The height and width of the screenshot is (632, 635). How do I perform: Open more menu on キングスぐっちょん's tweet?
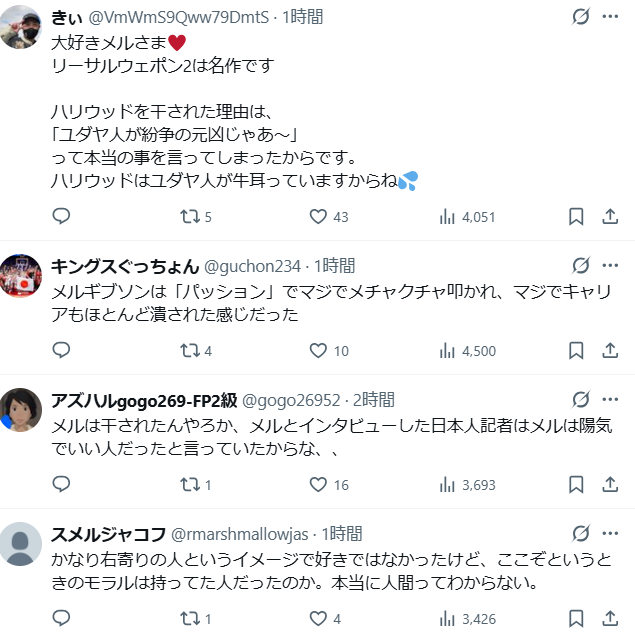(x=610, y=265)
